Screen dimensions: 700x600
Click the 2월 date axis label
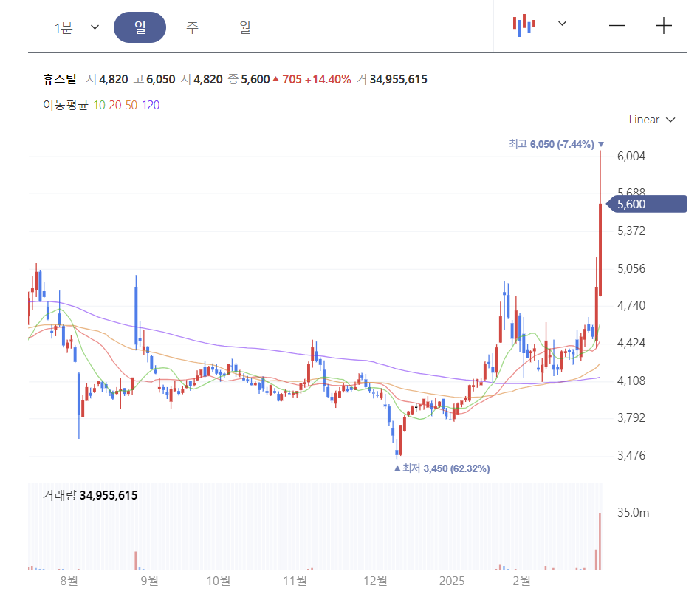[521, 581]
